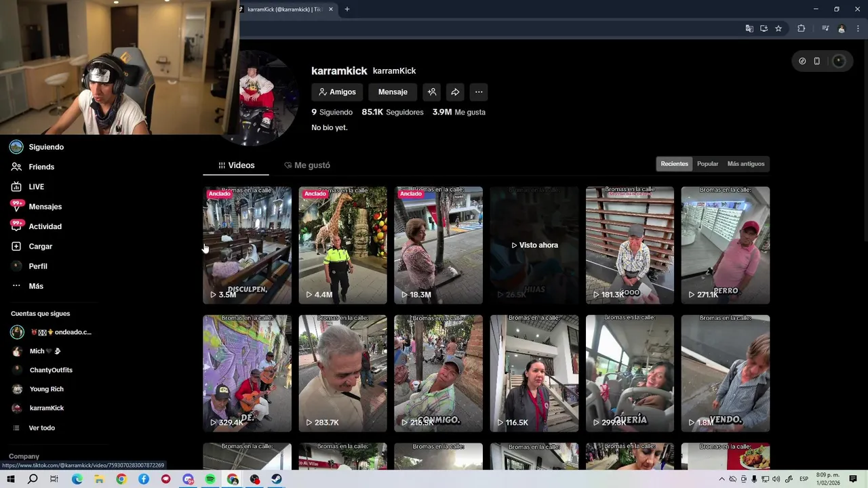The width and height of the screenshot is (868, 488).
Task: Open the pinned video with 18.3M views
Action: pyautogui.click(x=438, y=245)
